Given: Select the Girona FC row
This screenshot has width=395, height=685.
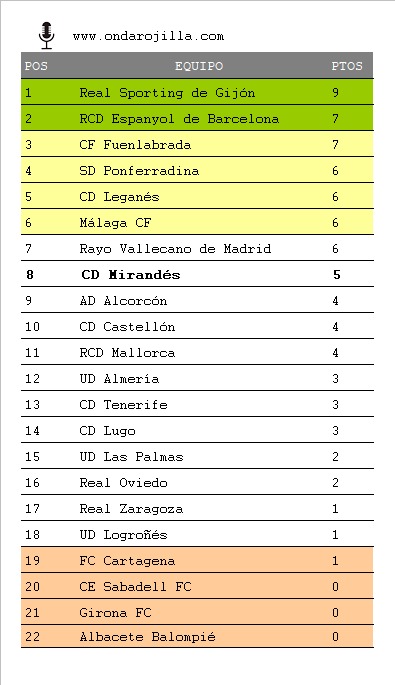Looking at the screenshot, I should coord(197,612).
